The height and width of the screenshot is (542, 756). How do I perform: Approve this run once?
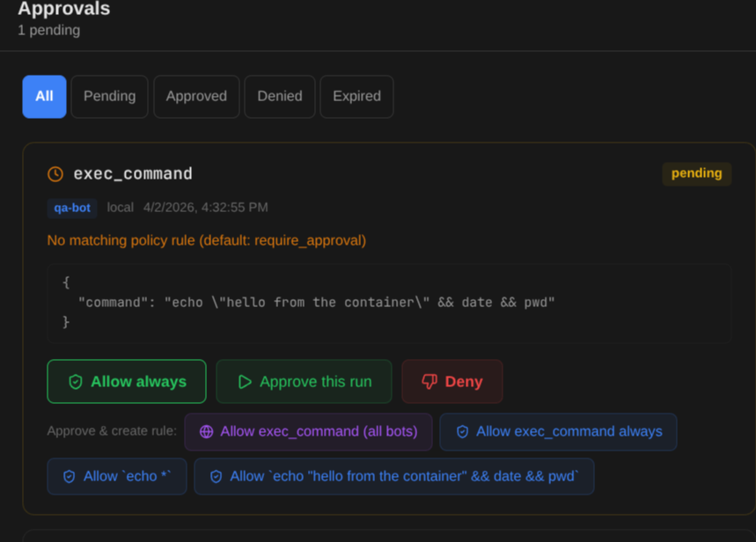coord(304,381)
